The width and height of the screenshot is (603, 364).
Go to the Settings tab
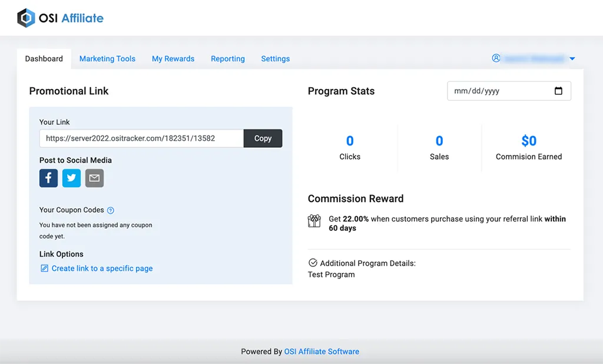pyautogui.click(x=275, y=58)
